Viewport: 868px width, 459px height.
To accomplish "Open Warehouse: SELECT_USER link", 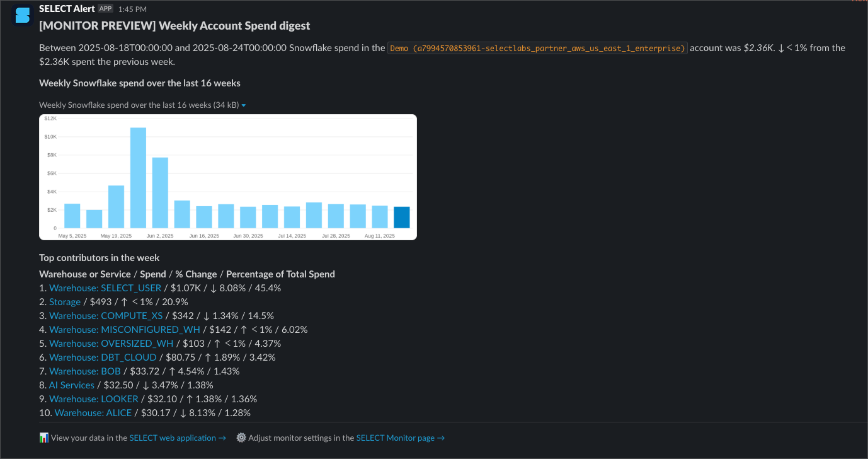I will [105, 288].
